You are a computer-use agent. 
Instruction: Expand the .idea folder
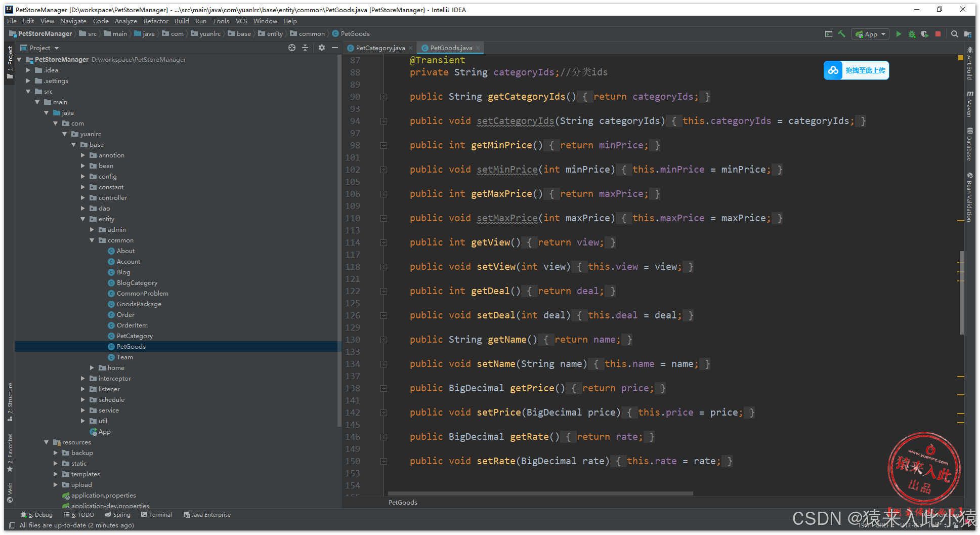tap(28, 70)
